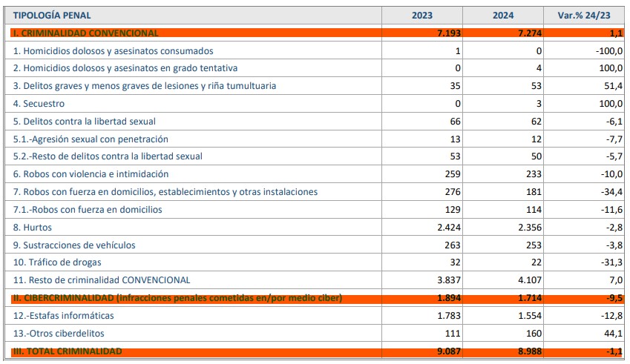Select the 2023 column header
Image resolution: width=630 pixels, height=364 pixels.
coord(422,16)
